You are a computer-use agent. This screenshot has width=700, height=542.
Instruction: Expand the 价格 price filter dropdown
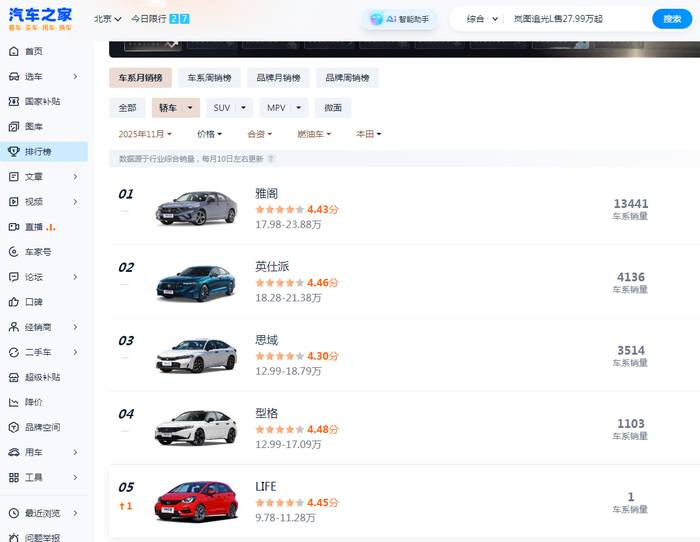point(209,134)
